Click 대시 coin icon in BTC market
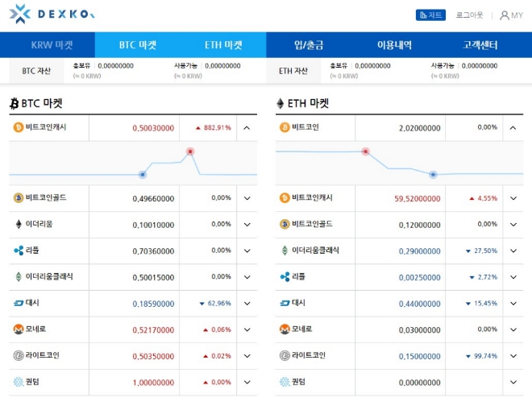This screenshot has height=406, width=532. (x=19, y=303)
